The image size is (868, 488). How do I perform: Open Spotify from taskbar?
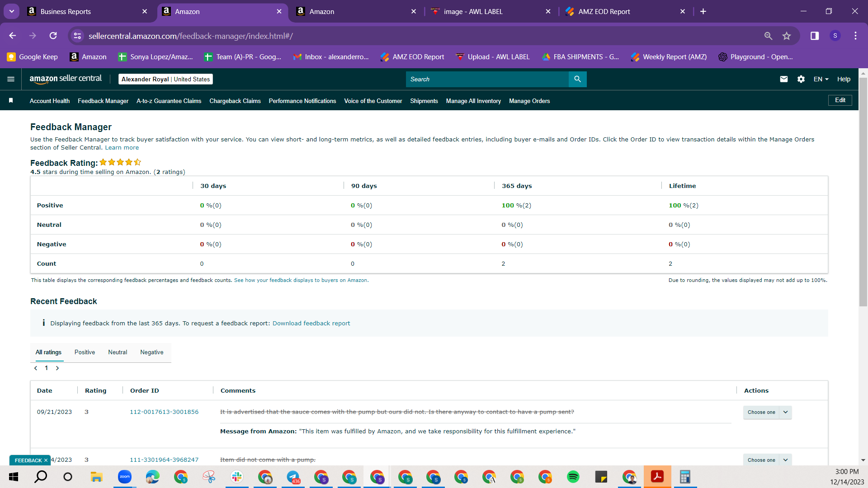pyautogui.click(x=573, y=477)
